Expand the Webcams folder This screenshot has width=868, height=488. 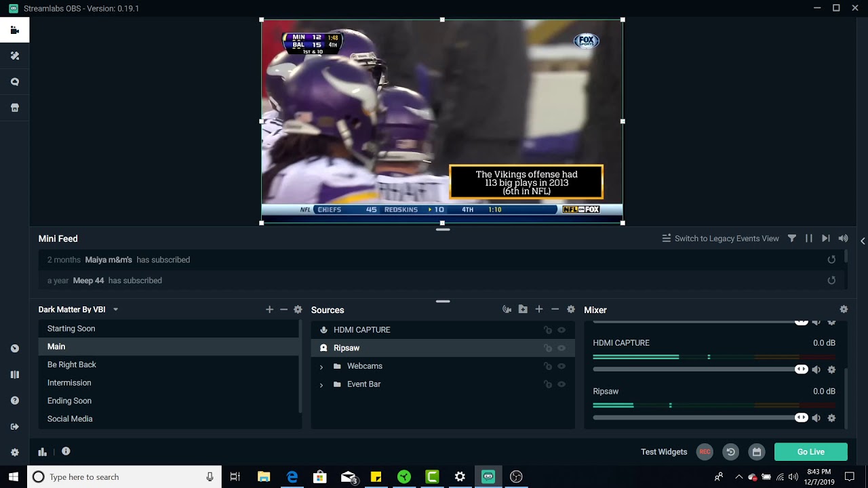[321, 367]
